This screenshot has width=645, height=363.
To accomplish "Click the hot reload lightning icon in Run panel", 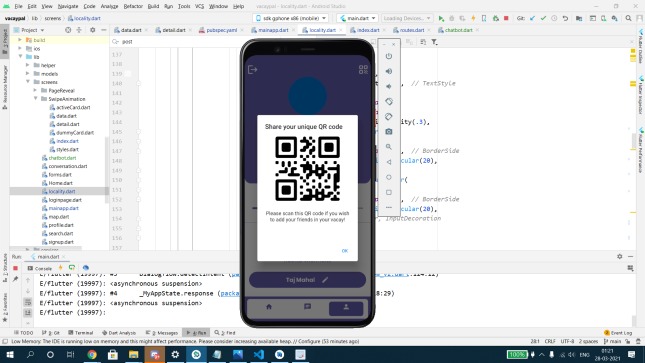I will click(x=60, y=268).
